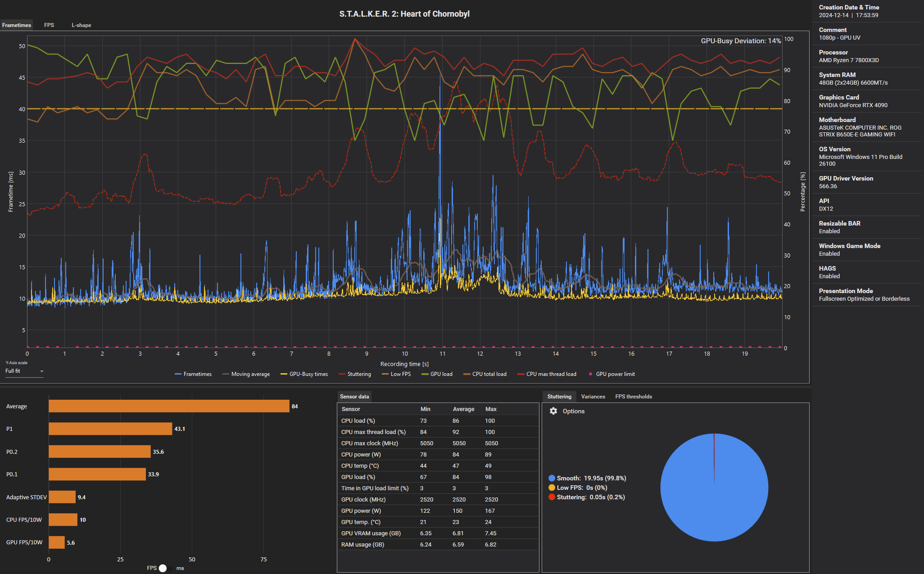
Task: Switch to the Variances tab
Action: [593, 397]
